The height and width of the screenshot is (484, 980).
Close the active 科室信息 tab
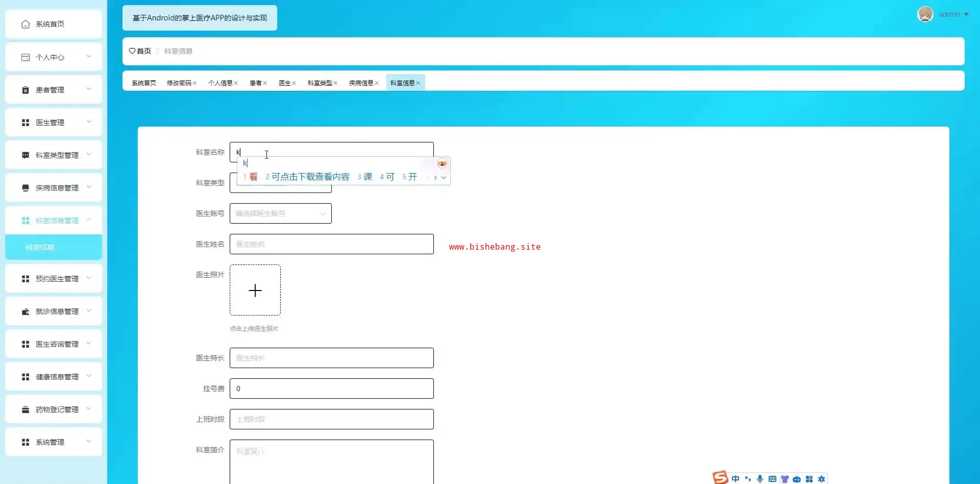(x=418, y=83)
